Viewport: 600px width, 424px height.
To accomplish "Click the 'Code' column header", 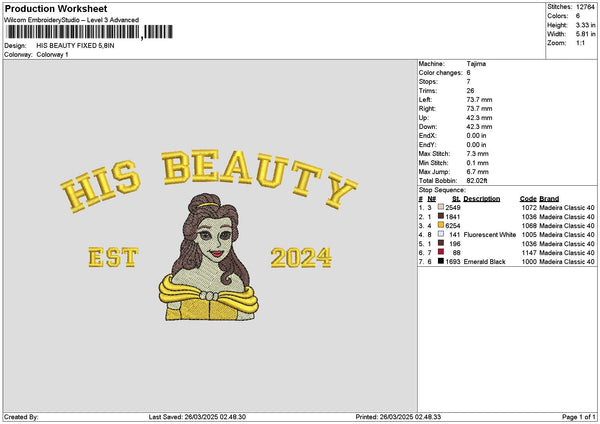I will point(528,199).
